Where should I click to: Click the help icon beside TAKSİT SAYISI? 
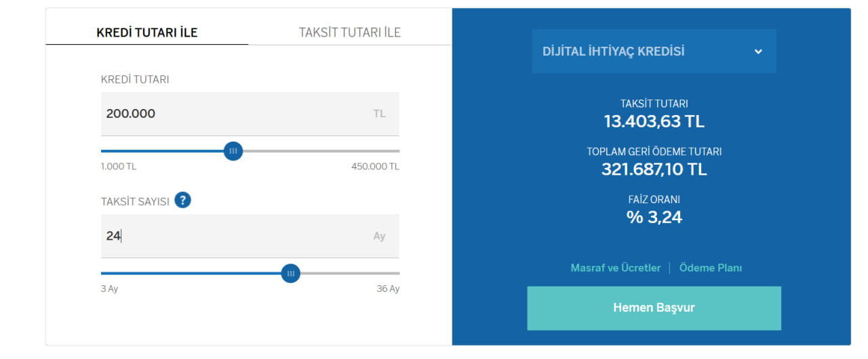182,200
